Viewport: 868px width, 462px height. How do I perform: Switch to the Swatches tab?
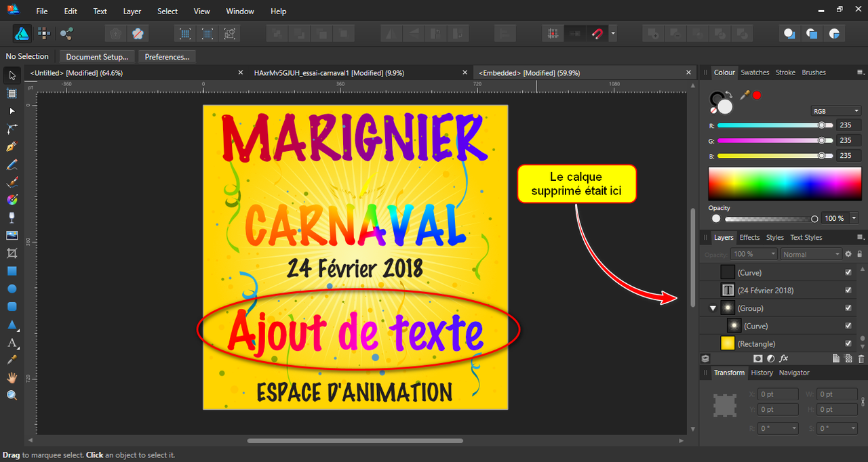[755, 72]
